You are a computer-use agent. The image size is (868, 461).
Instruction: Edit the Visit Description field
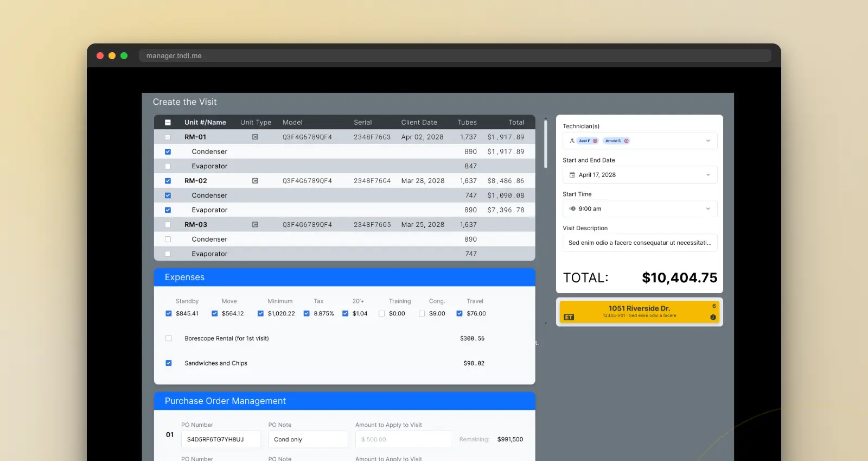coord(640,243)
